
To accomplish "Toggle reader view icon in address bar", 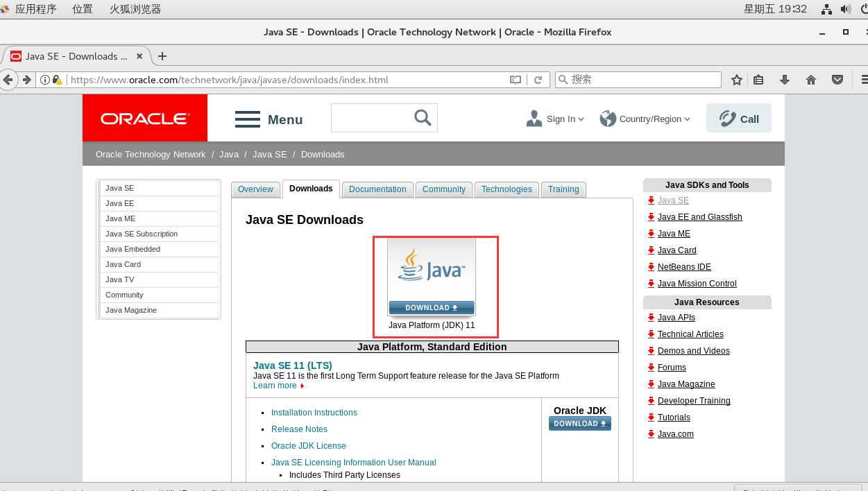I will click(516, 80).
